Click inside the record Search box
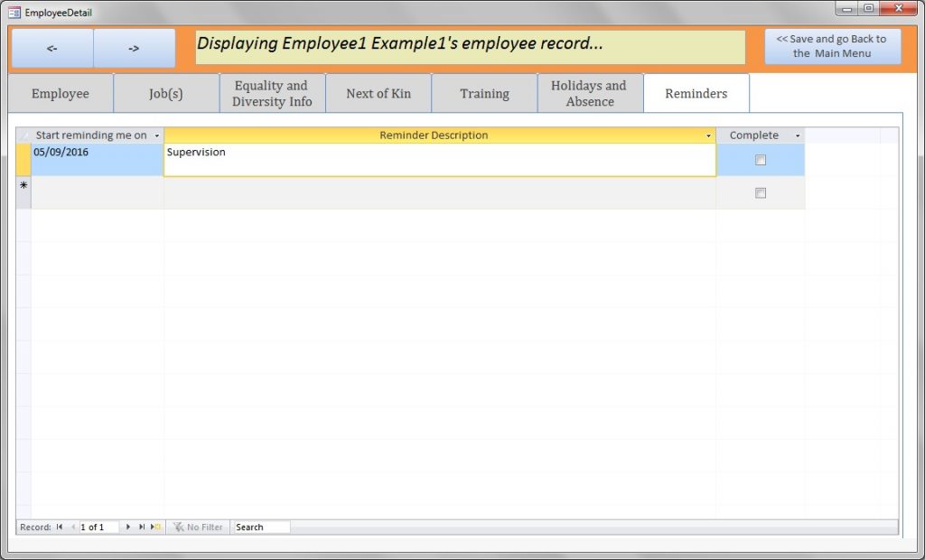The height and width of the screenshot is (560, 925). (x=260, y=527)
